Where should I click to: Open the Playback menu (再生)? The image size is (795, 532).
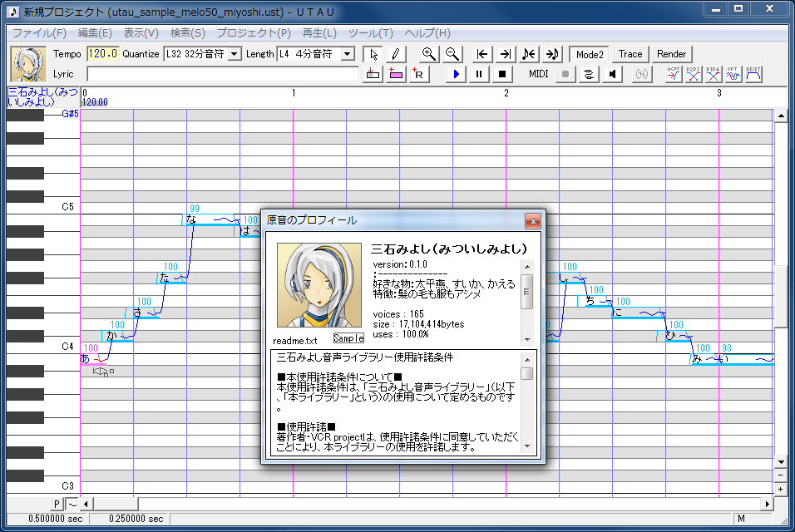[319, 33]
